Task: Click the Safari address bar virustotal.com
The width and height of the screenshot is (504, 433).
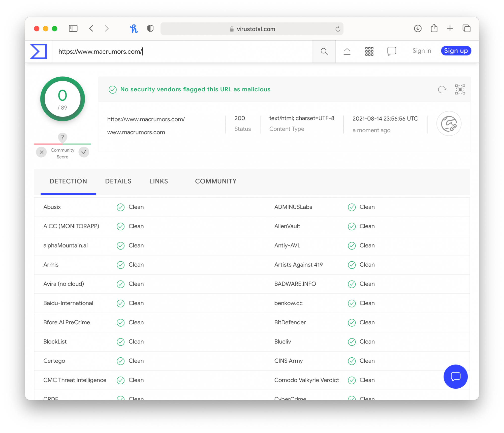Action: [x=252, y=29]
